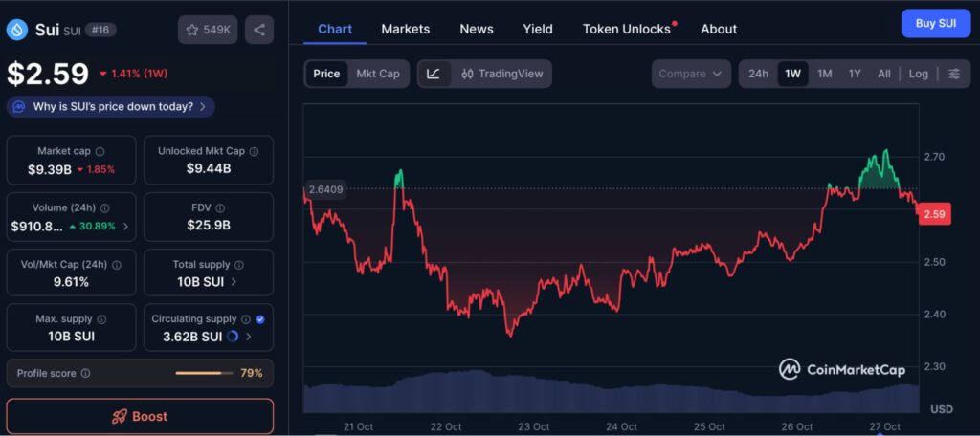Click the share icon next to watchlist
980x436 pixels.
tap(259, 30)
